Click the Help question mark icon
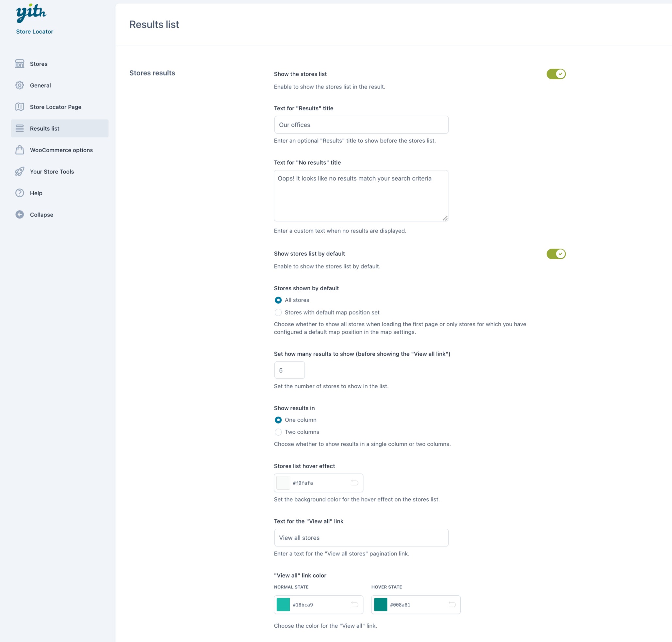 tap(20, 193)
